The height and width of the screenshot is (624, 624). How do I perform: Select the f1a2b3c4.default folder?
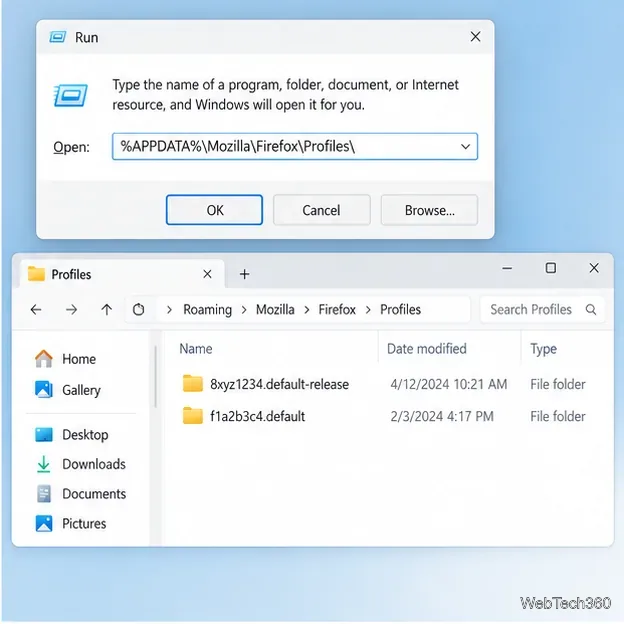[257, 416]
